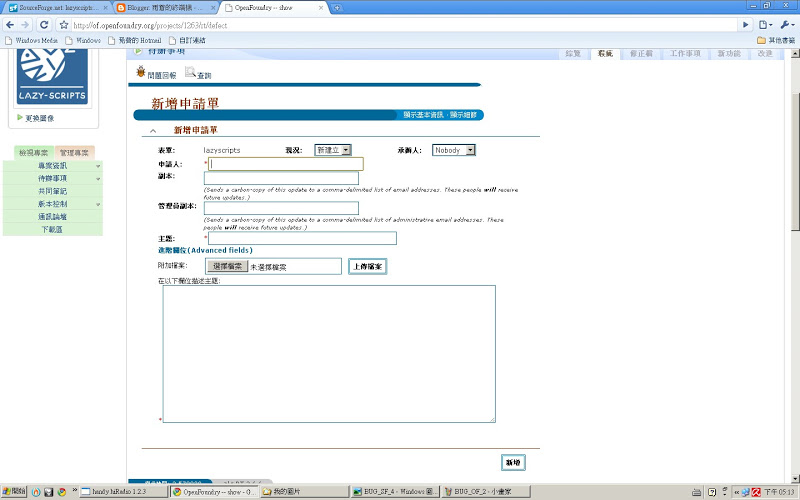Select the 改進 tracker tab

click(x=765, y=54)
